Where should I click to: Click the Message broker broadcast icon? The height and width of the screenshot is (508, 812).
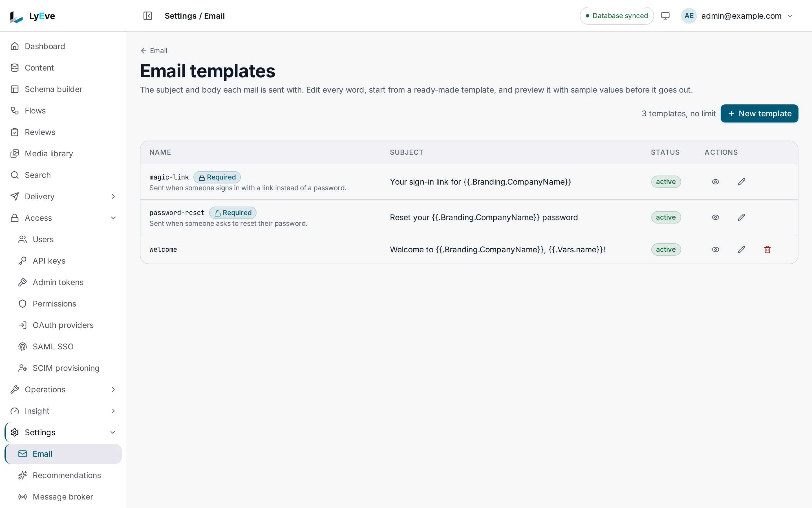[x=23, y=497]
